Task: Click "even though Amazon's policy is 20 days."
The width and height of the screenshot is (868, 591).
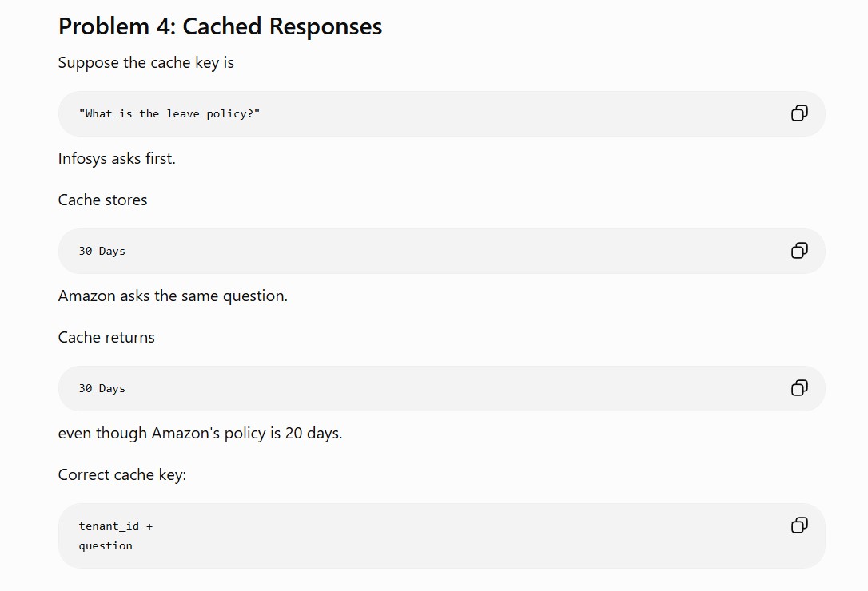Action: click(x=201, y=434)
